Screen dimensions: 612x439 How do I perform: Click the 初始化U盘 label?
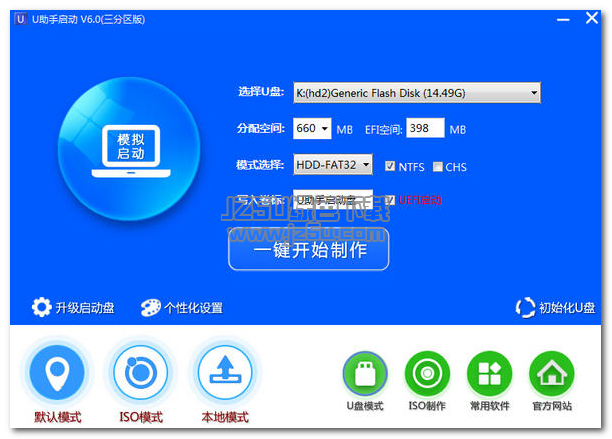pos(567,308)
